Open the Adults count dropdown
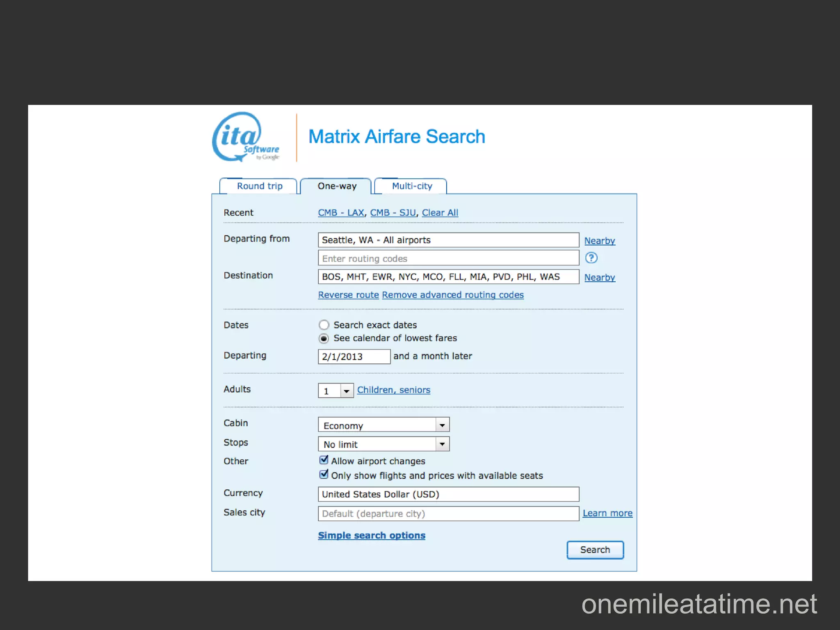The image size is (840, 630). [336, 390]
